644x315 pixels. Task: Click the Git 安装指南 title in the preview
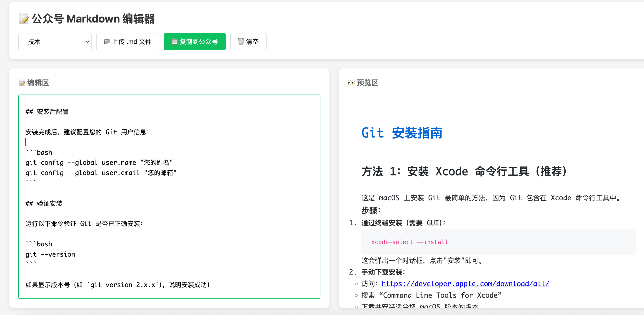tap(402, 133)
